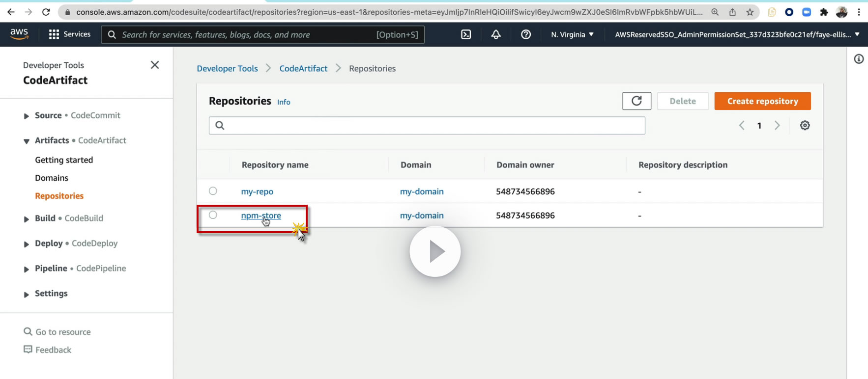The width and height of the screenshot is (868, 379).
Task: Open the Chrome three-dot menu
Action: point(859,12)
